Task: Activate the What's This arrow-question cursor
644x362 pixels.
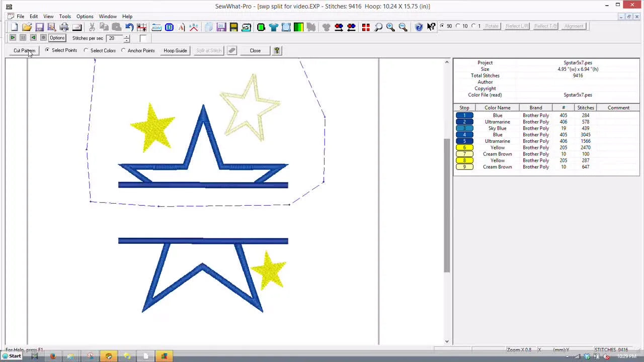Action: pyautogui.click(x=431, y=27)
